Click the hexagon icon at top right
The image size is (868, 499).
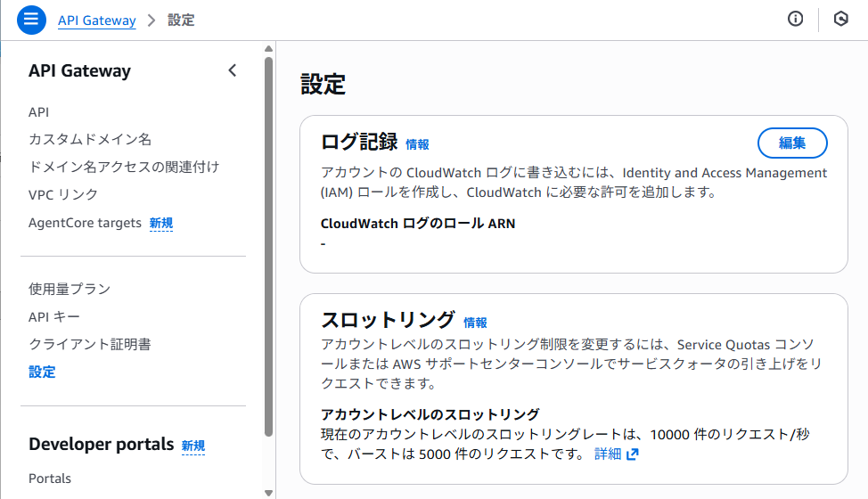[840, 19]
